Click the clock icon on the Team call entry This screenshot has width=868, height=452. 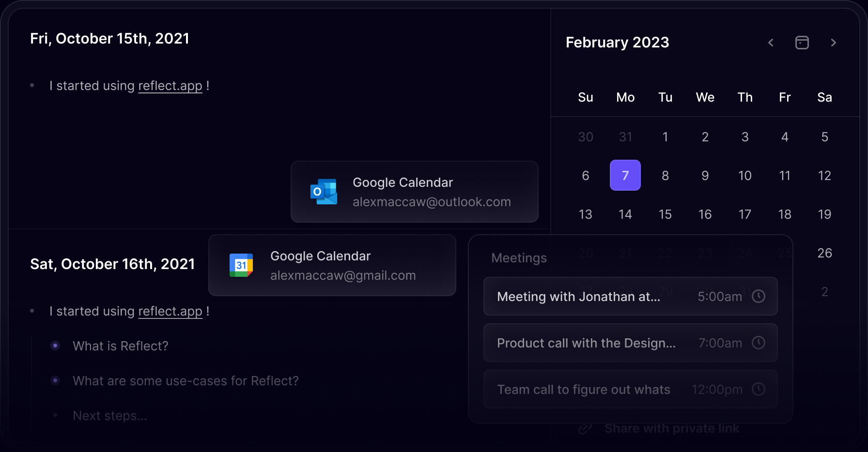(x=759, y=389)
